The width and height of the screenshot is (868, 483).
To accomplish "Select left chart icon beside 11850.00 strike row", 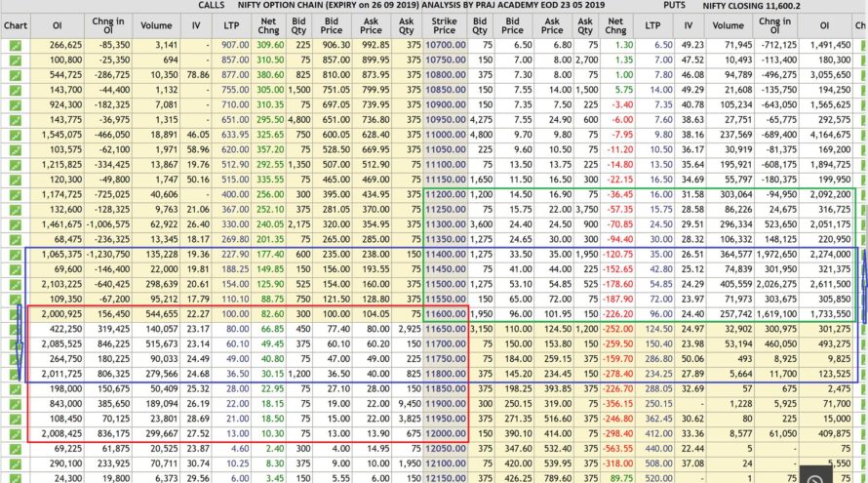I will [15, 389].
